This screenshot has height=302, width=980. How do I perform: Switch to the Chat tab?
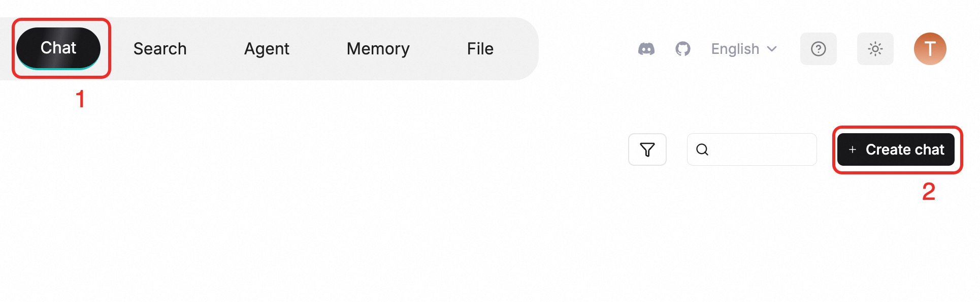click(x=58, y=48)
